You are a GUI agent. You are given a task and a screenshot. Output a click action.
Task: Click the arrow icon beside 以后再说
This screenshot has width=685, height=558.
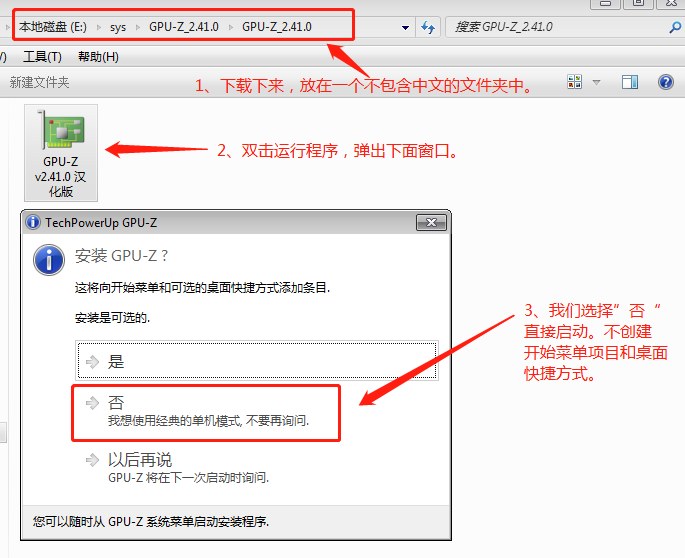click(x=92, y=460)
